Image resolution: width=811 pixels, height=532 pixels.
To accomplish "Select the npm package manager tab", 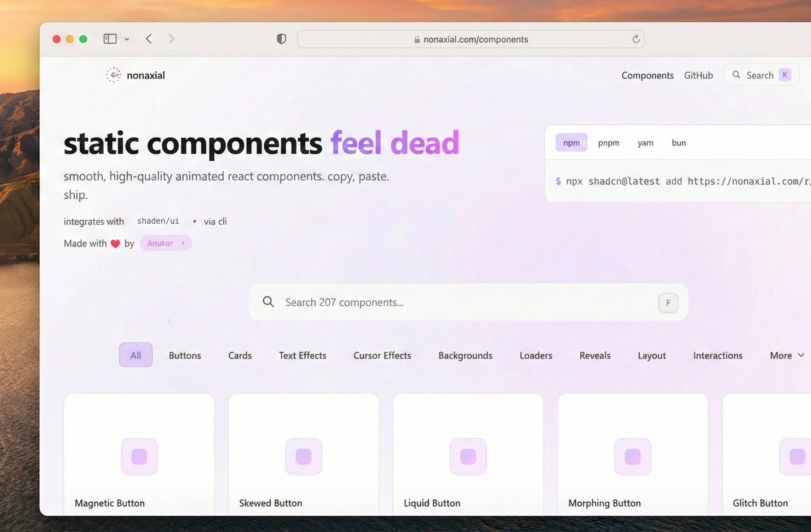I will coord(571,143).
